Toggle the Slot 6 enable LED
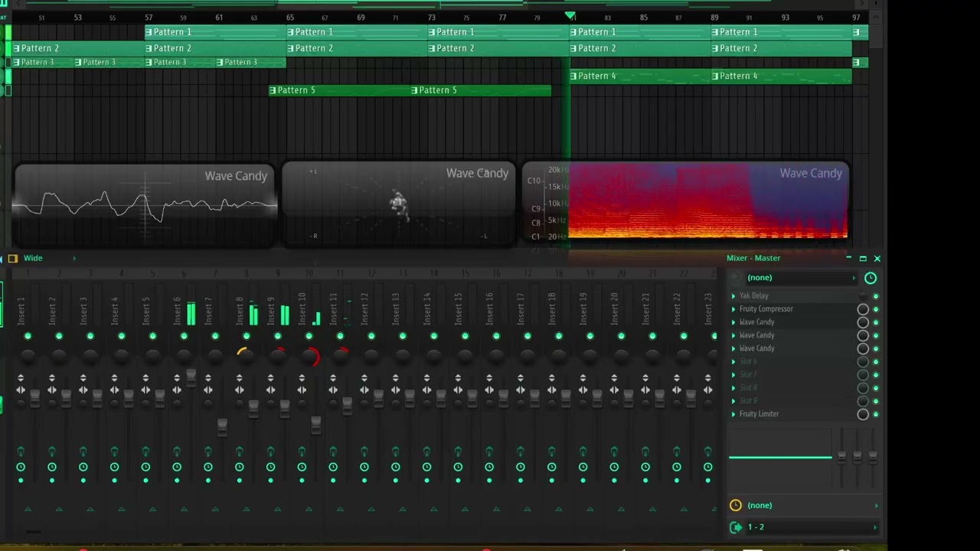980x551 pixels. tap(876, 361)
